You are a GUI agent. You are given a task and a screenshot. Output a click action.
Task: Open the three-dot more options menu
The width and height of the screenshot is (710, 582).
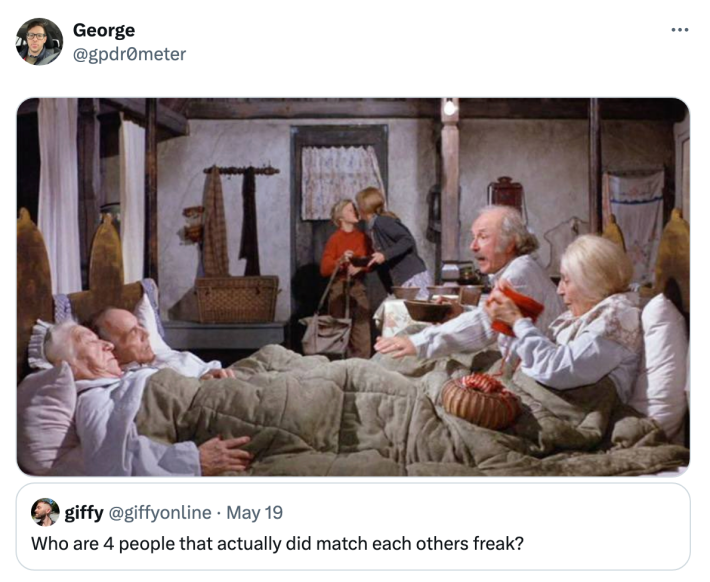(680, 30)
